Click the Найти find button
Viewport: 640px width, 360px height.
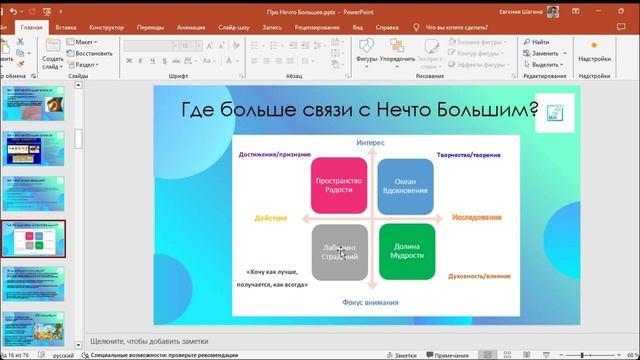536,42
